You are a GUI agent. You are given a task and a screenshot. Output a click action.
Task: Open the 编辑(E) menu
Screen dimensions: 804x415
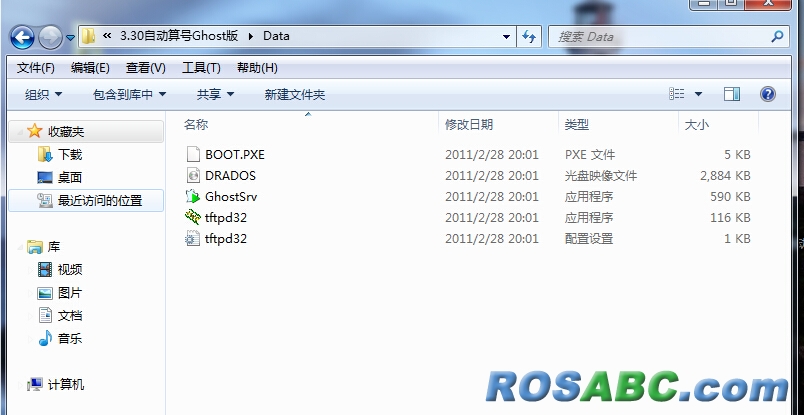click(x=90, y=68)
